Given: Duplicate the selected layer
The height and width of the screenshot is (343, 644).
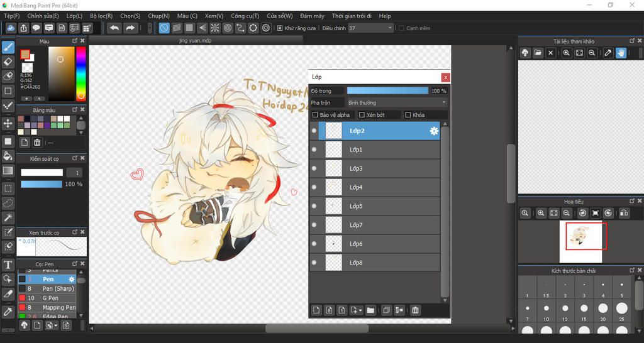Looking at the screenshot, I should [x=386, y=310].
